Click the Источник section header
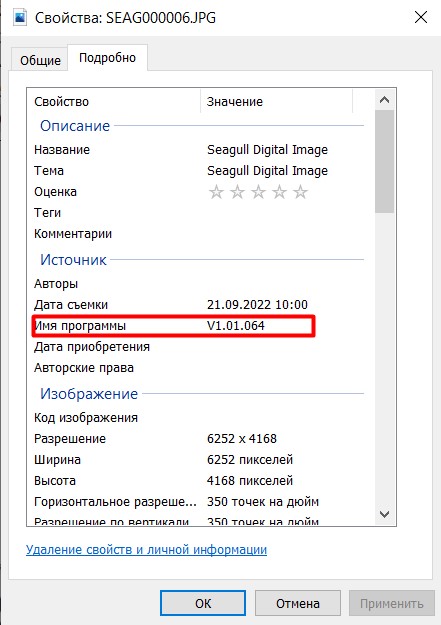 point(73,260)
